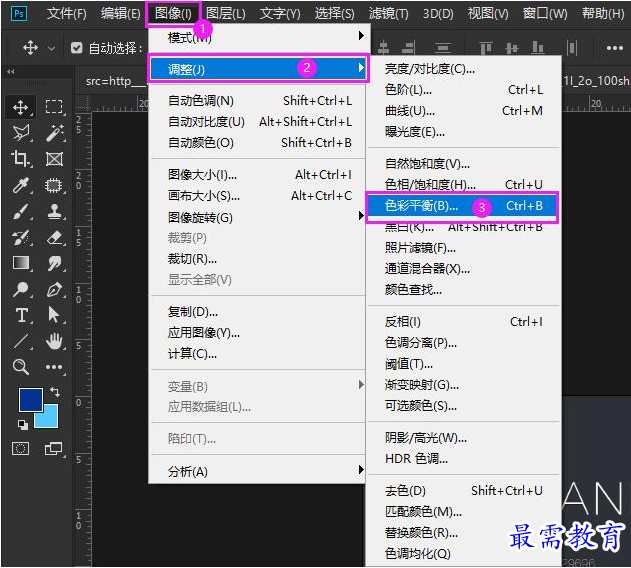This screenshot has height=568, width=631.
Task: Set the dark blue foreground color
Action: tap(31, 399)
